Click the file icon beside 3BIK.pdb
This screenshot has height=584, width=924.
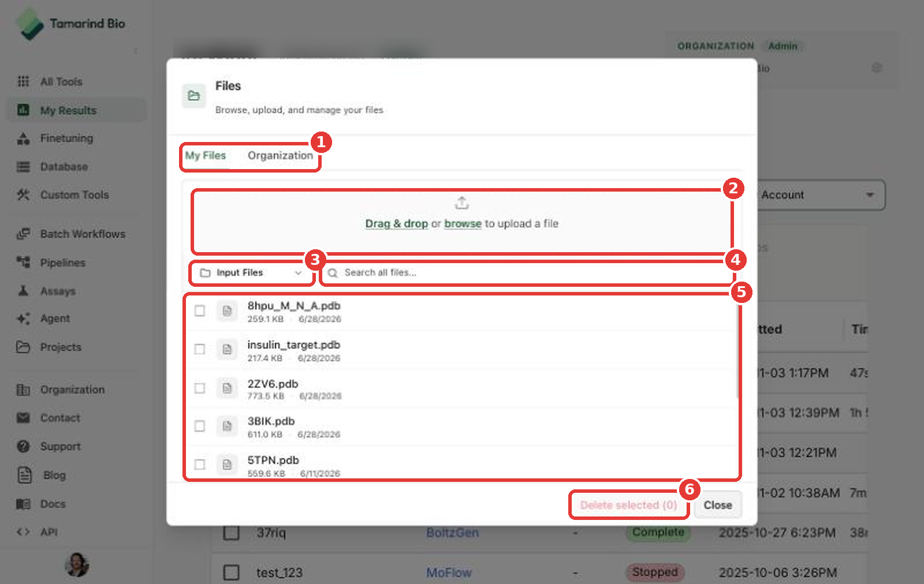227,426
